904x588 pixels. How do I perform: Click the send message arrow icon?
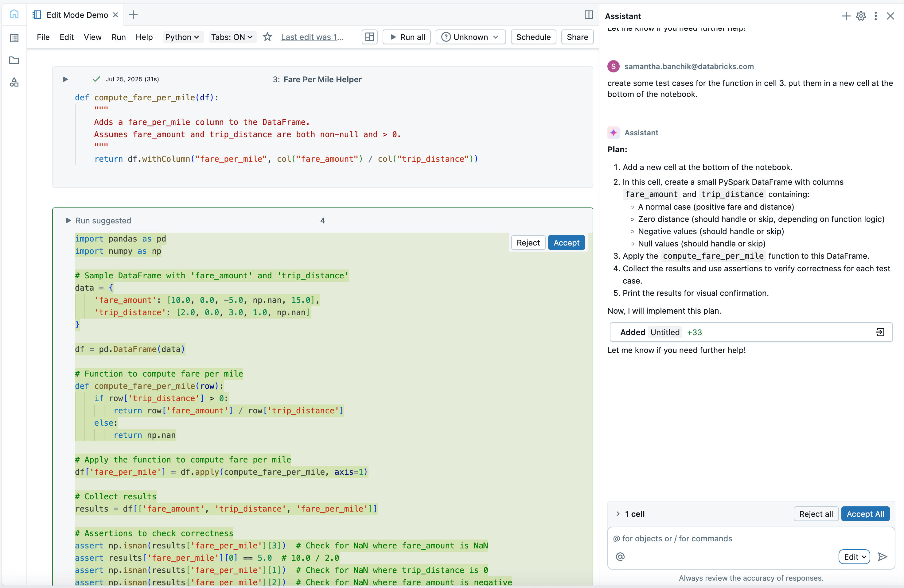(883, 556)
